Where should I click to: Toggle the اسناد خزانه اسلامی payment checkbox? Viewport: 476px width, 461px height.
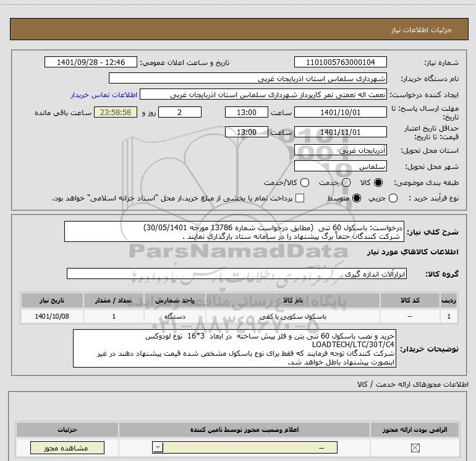click(x=300, y=198)
